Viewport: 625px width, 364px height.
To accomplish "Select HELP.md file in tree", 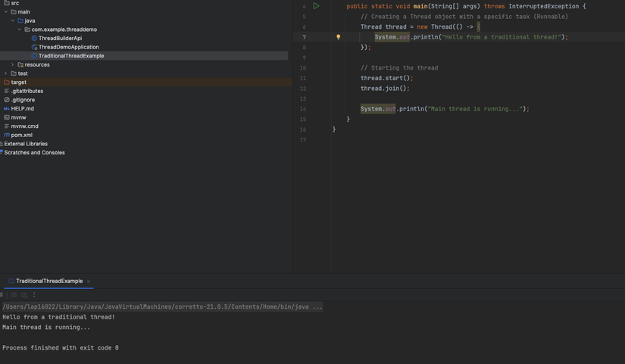I will pos(22,109).
